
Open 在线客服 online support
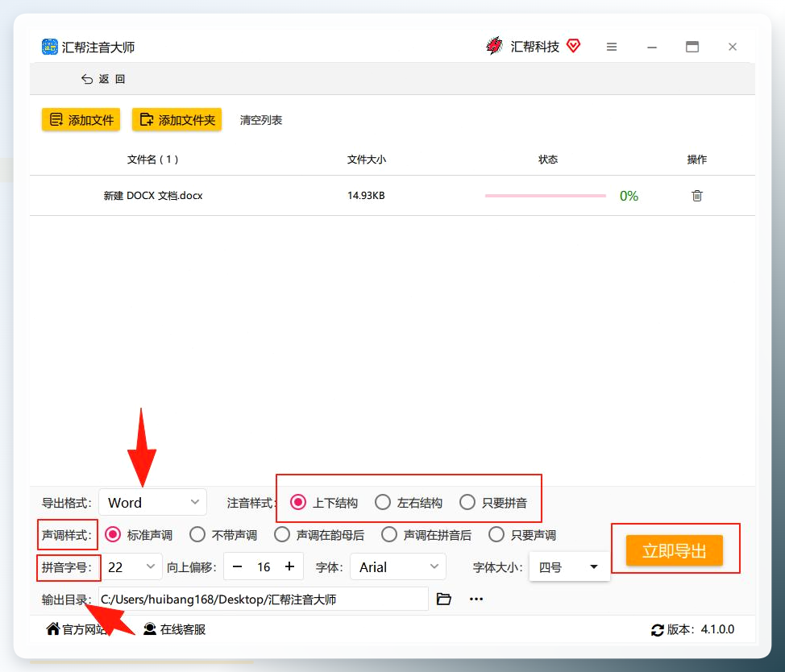(174, 629)
